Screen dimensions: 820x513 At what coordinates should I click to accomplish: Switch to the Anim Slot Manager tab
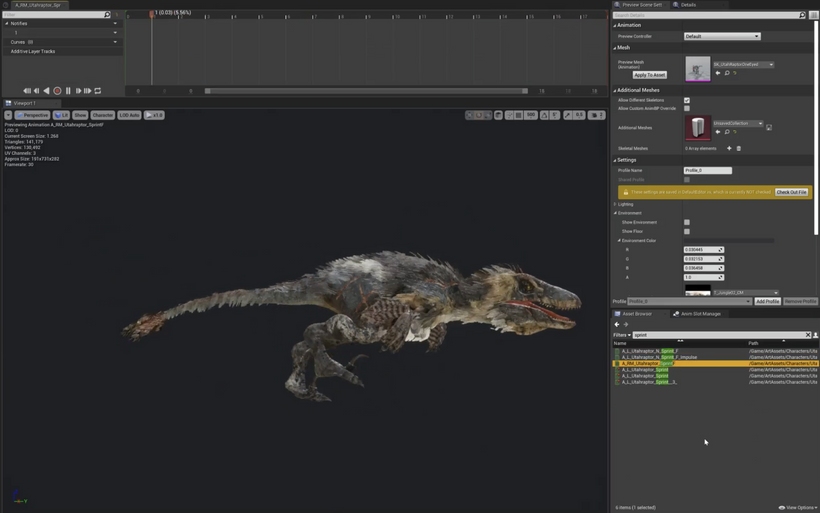click(x=698, y=314)
